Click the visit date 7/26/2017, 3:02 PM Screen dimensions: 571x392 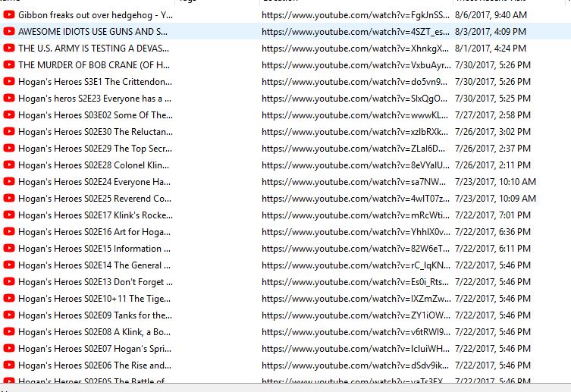(x=493, y=132)
